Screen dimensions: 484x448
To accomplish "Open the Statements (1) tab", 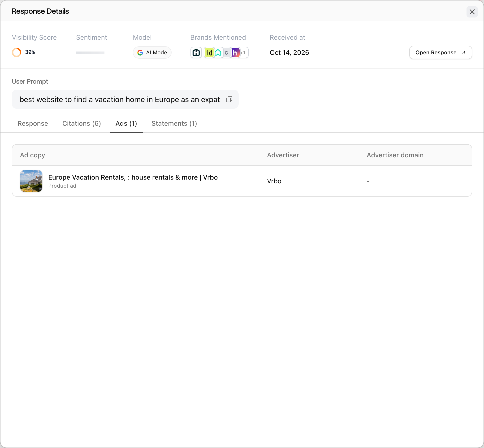I will [x=174, y=123].
